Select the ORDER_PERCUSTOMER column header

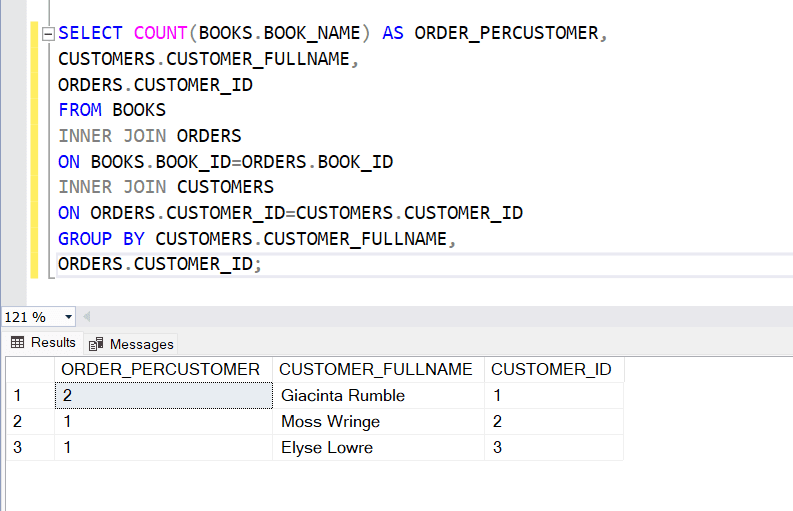(163, 369)
